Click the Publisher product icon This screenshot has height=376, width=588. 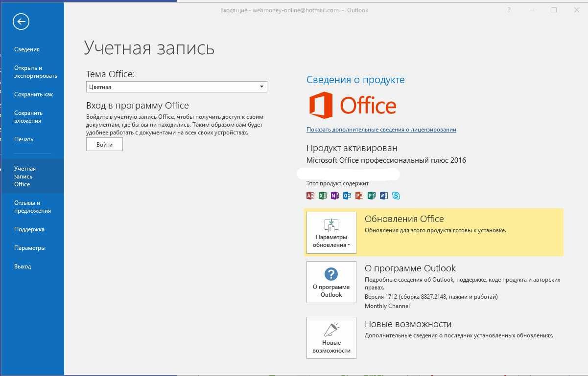(371, 196)
